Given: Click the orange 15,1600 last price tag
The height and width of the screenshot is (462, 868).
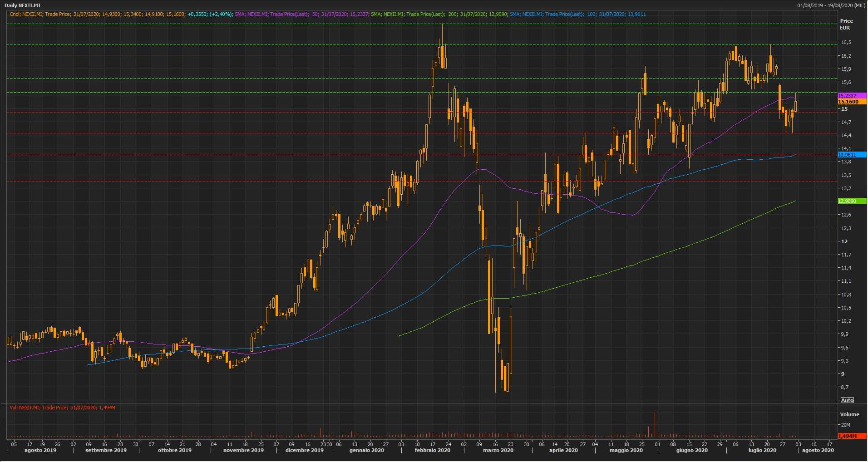Looking at the screenshot, I should click(x=852, y=102).
